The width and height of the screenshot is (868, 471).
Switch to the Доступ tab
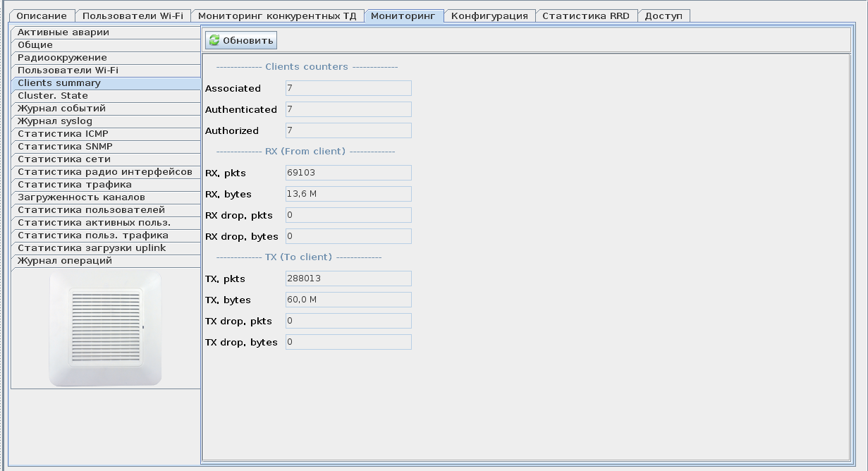[664, 16]
